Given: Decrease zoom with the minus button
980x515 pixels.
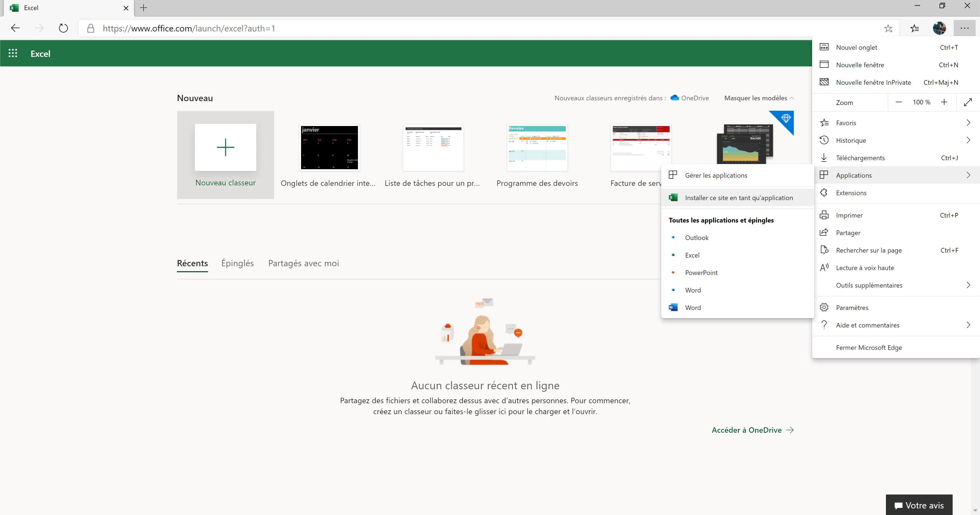Looking at the screenshot, I should [899, 102].
